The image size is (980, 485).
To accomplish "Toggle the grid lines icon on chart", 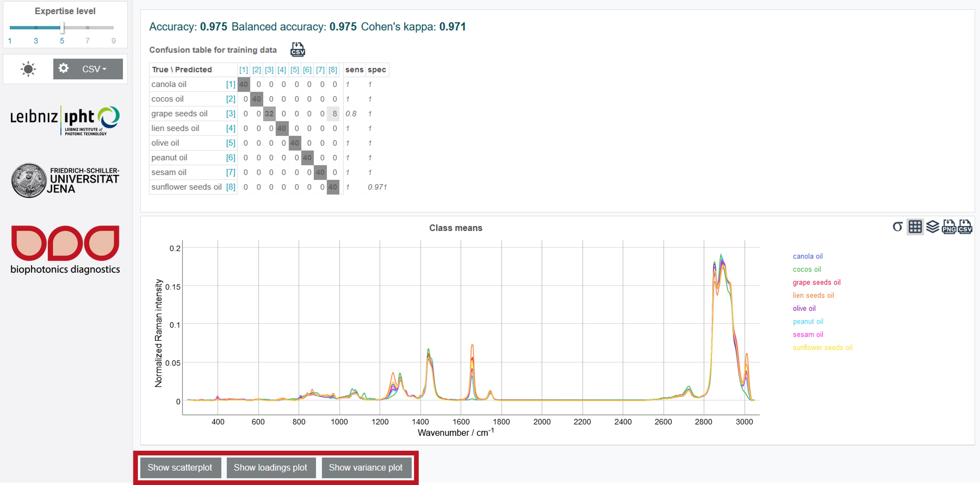I will [915, 227].
